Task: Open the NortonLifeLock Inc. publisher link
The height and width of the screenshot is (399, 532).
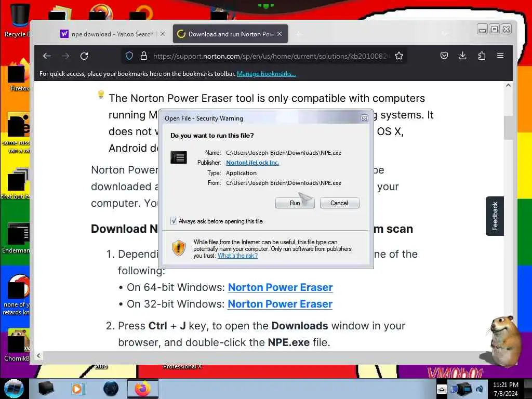Action: click(x=252, y=163)
